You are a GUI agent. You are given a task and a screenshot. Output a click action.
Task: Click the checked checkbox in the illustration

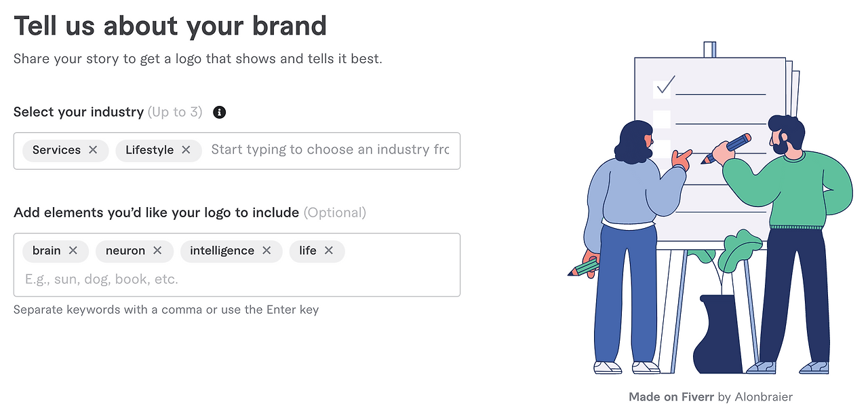click(662, 88)
